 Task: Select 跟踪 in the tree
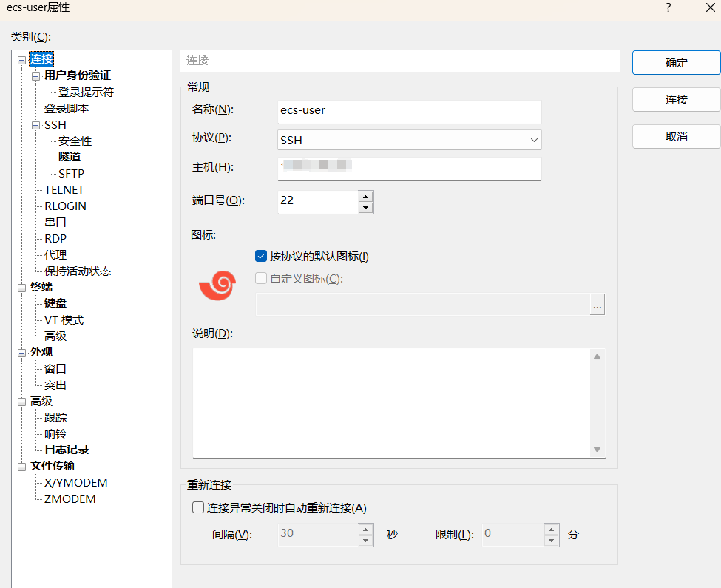click(x=55, y=417)
